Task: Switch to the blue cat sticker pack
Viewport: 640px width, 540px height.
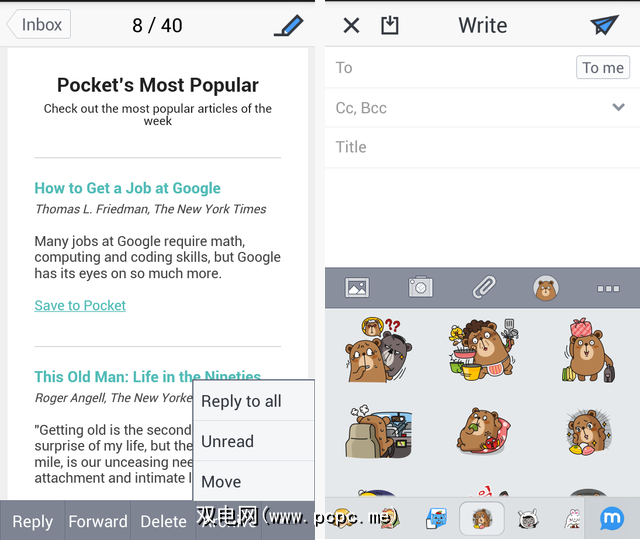Action: coord(436,519)
